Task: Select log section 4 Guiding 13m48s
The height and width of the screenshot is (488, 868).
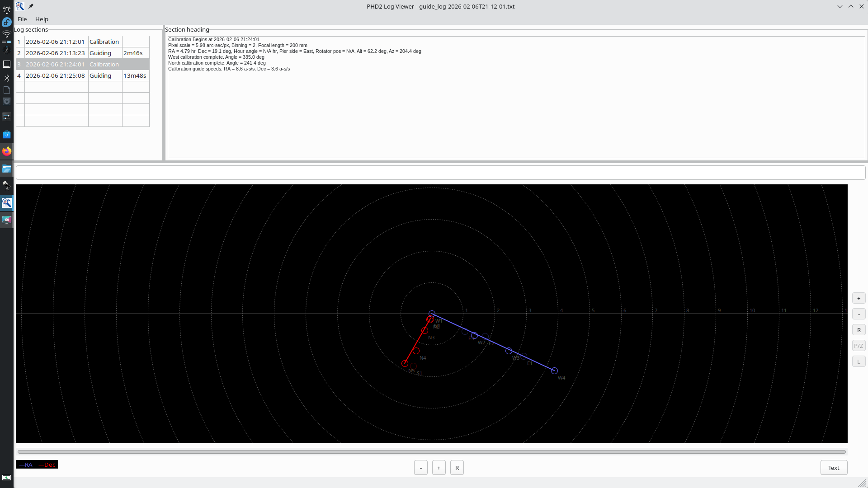Action: (x=83, y=75)
